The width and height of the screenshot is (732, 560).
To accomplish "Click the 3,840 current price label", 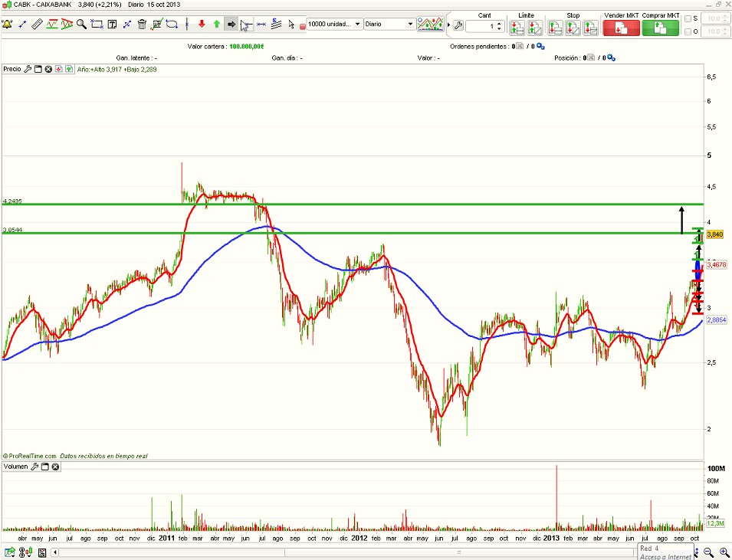I will click(x=715, y=234).
